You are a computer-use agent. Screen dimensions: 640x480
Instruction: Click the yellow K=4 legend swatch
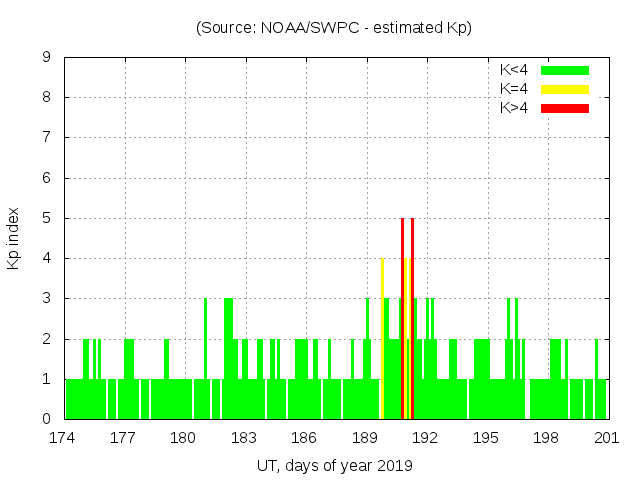[565, 89]
